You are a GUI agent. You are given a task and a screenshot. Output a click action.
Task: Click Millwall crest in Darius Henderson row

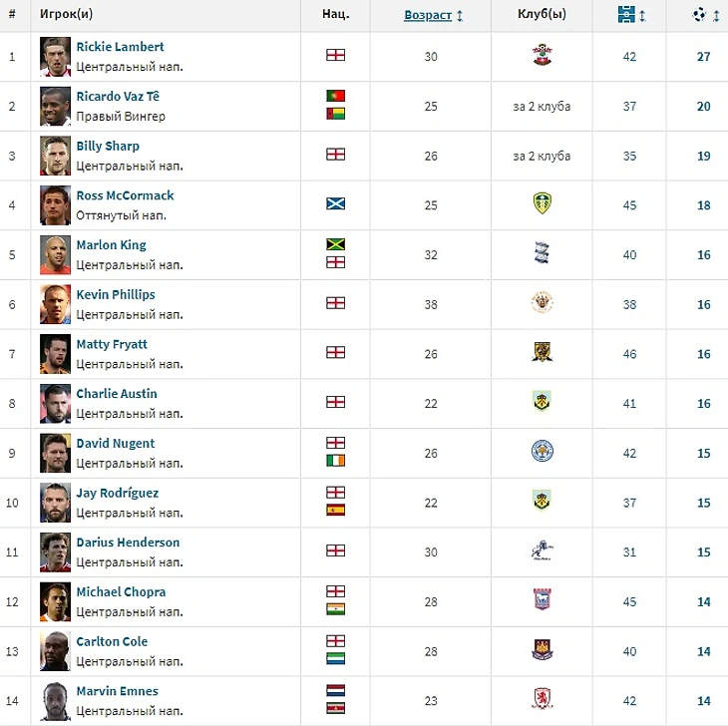coord(542,550)
